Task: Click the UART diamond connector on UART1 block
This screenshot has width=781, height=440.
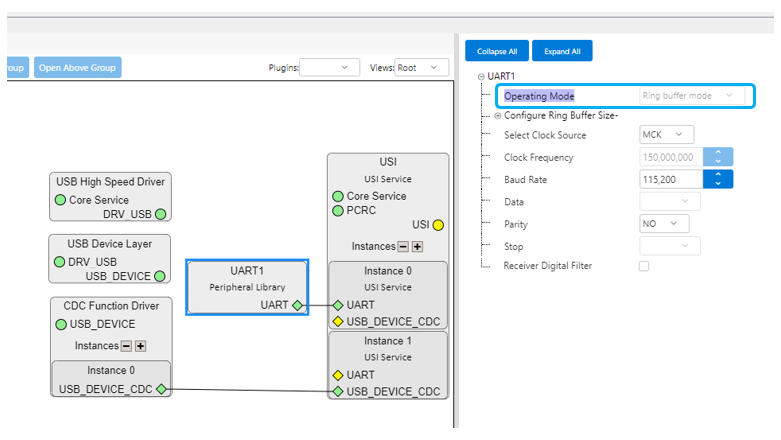Action: click(297, 305)
